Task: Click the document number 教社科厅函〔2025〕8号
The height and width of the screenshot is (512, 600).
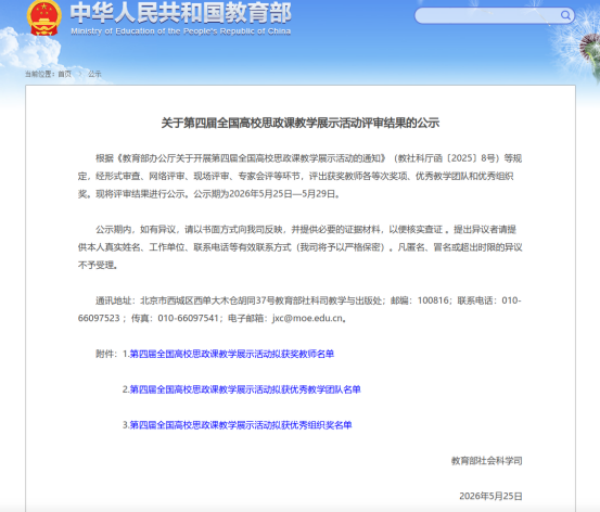Action: pyautogui.click(x=447, y=158)
